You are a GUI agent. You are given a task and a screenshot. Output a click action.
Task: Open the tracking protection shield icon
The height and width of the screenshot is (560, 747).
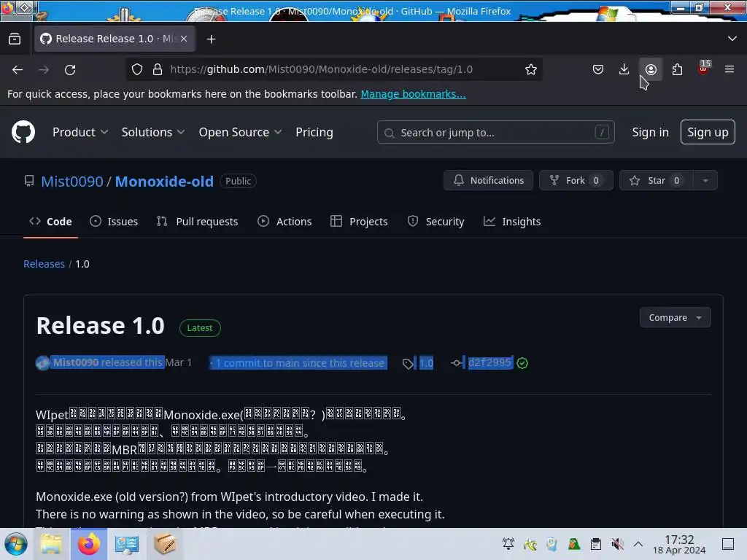coord(137,69)
